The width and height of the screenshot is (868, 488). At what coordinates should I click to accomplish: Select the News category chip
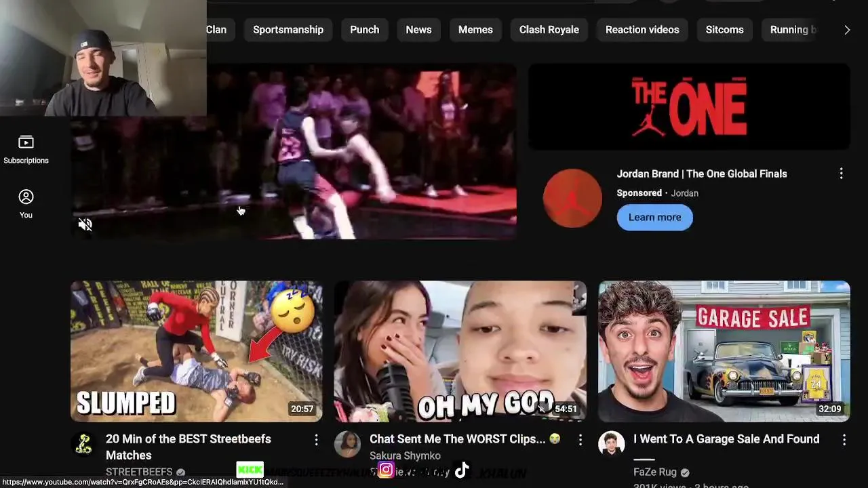coord(418,30)
